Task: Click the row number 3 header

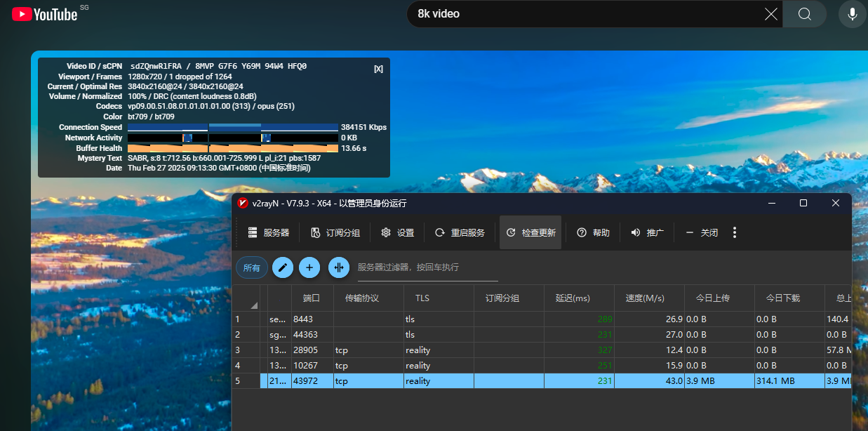Action: pos(246,350)
